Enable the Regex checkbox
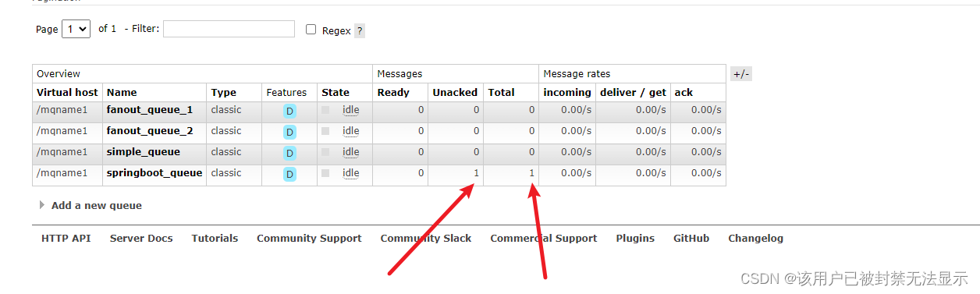 [x=311, y=30]
